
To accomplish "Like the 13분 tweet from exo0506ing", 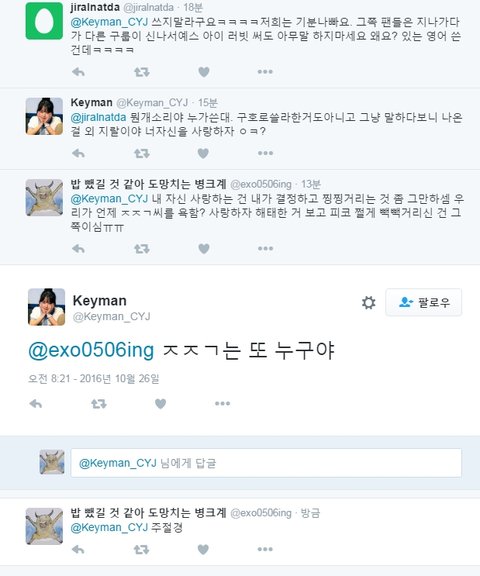I will [204, 249].
